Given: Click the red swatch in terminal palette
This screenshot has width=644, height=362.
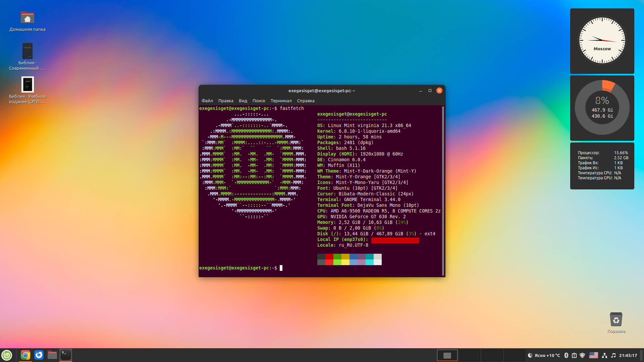Looking at the screenshot, I should coord(329,257).
